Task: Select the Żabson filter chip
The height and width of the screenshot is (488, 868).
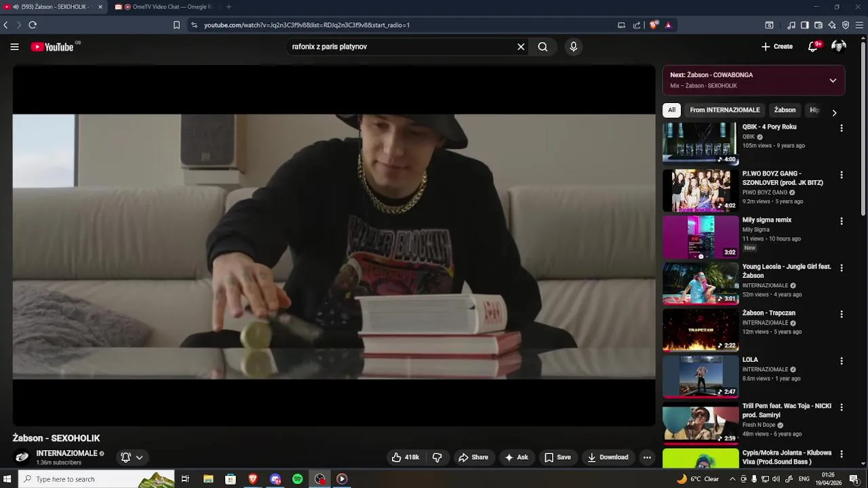Action: point(785,110)
